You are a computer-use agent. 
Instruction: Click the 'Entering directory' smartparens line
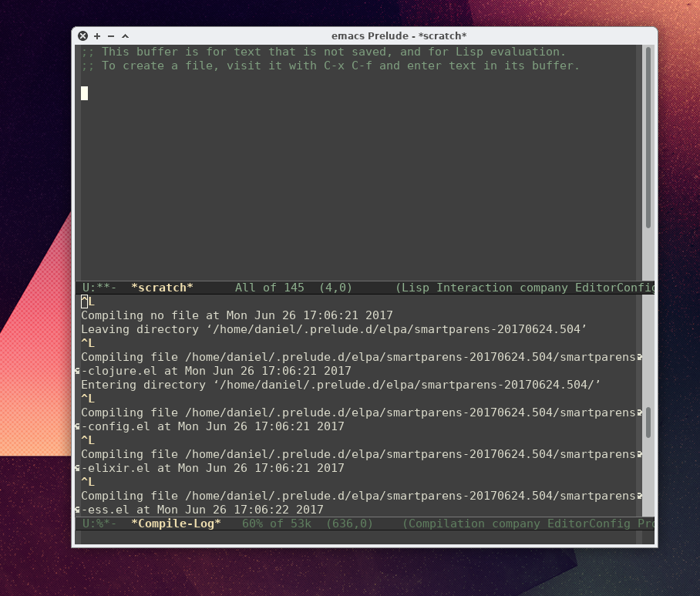[x=341, y=385]
